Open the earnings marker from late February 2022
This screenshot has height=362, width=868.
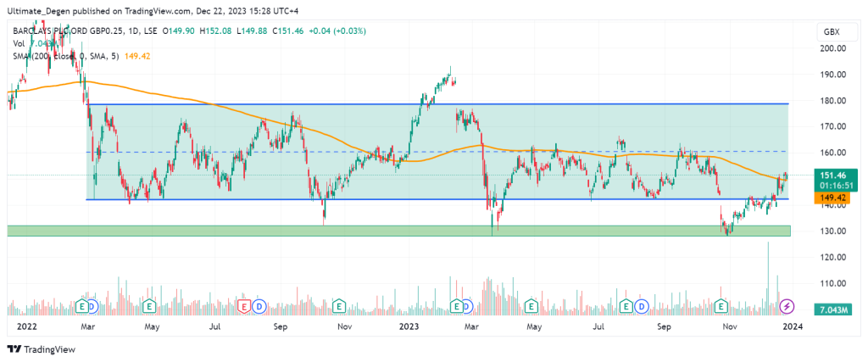tap(83, 305)
